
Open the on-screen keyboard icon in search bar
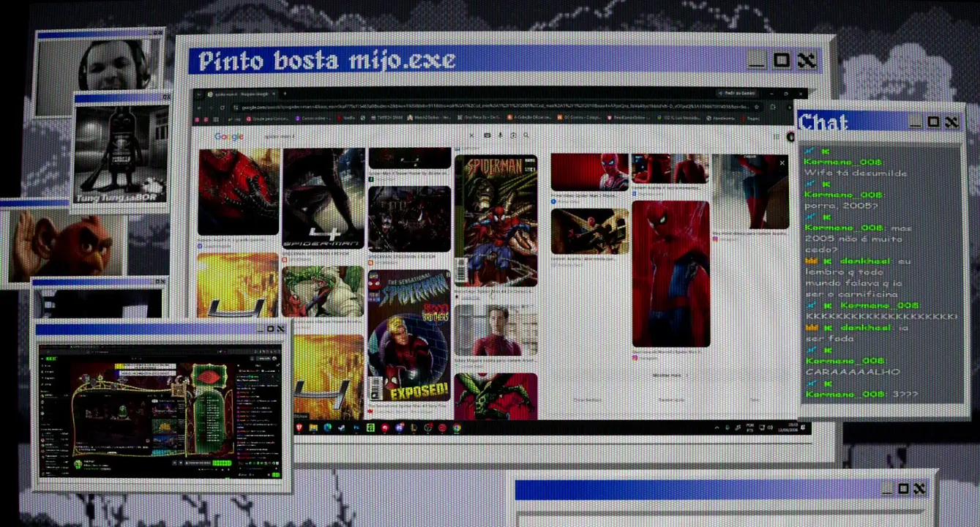pos(487,135)
